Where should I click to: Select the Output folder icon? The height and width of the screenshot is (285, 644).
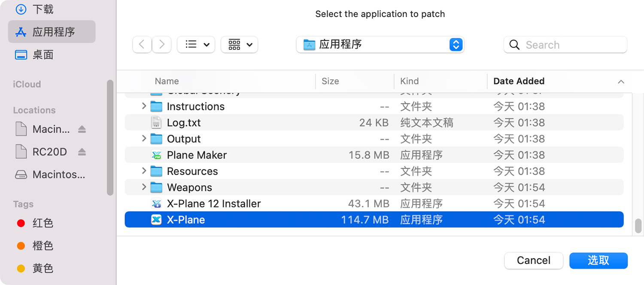156,139
